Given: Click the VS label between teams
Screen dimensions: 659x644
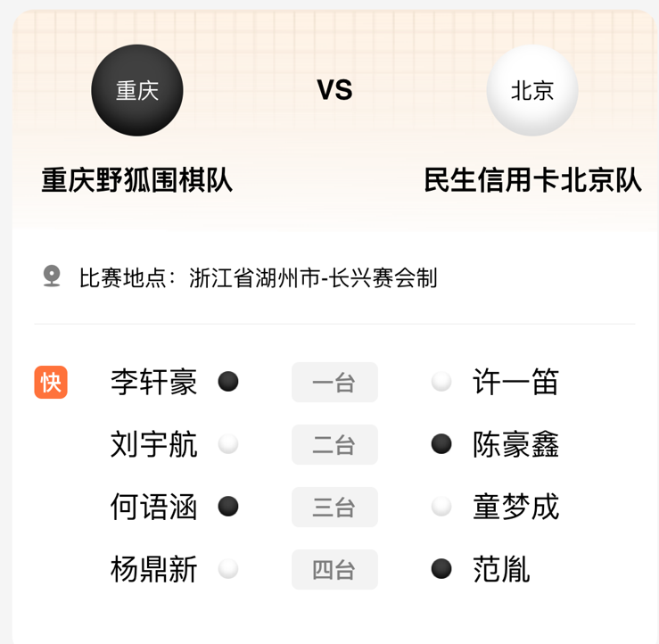Looking at the screenshot, I should [x=334, y=90].
